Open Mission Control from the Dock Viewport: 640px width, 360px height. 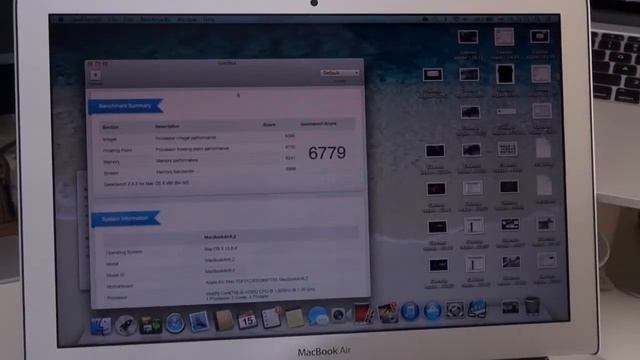click(x=150, y=324)
